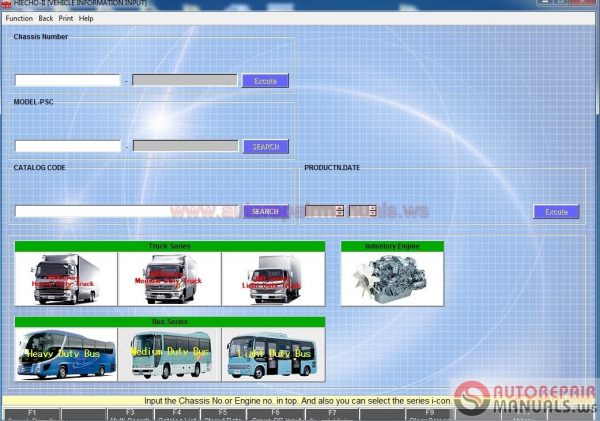This screenshot has height=421, width=600.
Task: Click Excute button in PRODUCTN.DATE section
Action: click(x=556, y=212)
